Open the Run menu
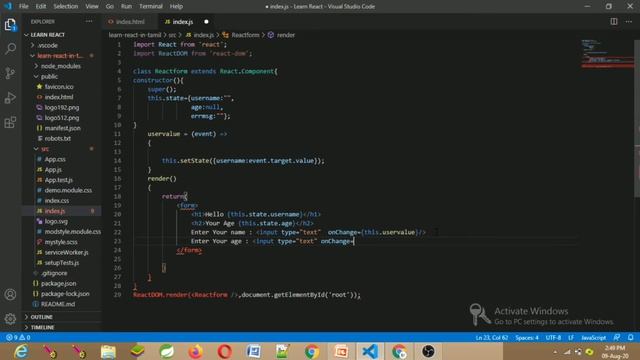Screen dimensions: 640x360 (x=127, y=6)
